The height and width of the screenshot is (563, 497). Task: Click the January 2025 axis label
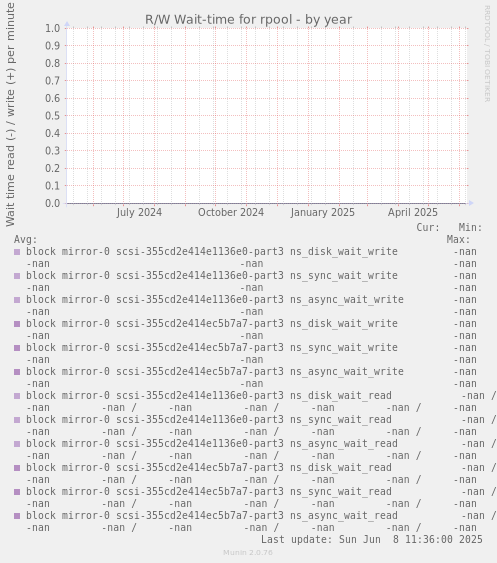(x=322, y=212)
